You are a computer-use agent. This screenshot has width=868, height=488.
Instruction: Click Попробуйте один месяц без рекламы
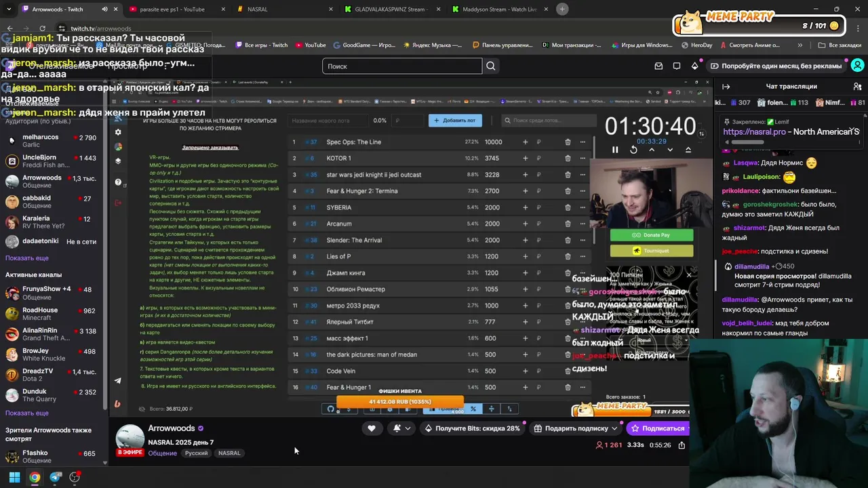coord(776,66)
